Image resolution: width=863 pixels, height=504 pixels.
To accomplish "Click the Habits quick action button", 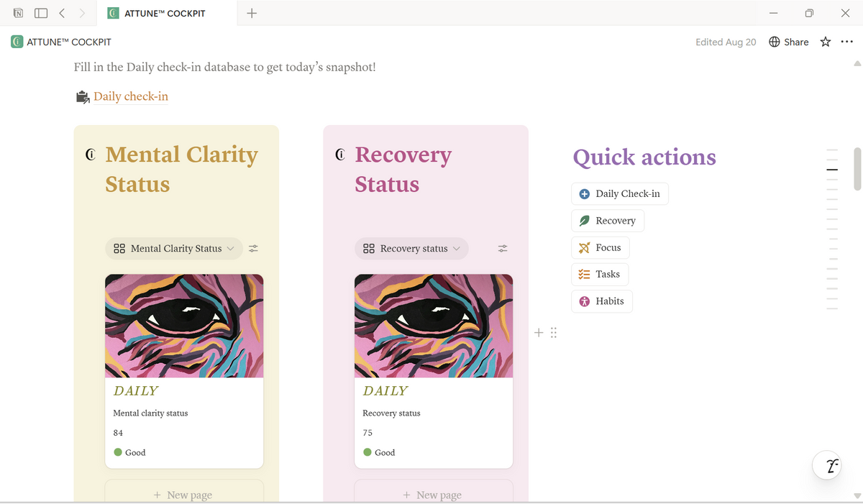I will (602, 301).
